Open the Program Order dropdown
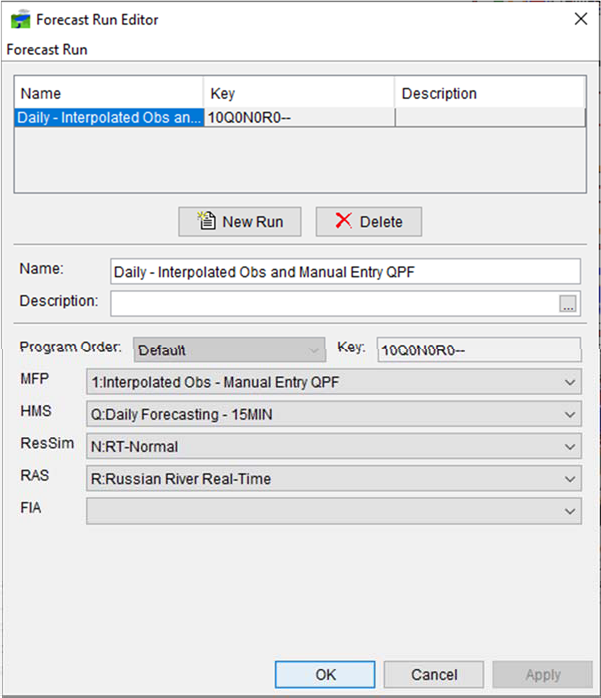Image resolution: width=601 pixels, height=698 pixels. tap(229, 350)
